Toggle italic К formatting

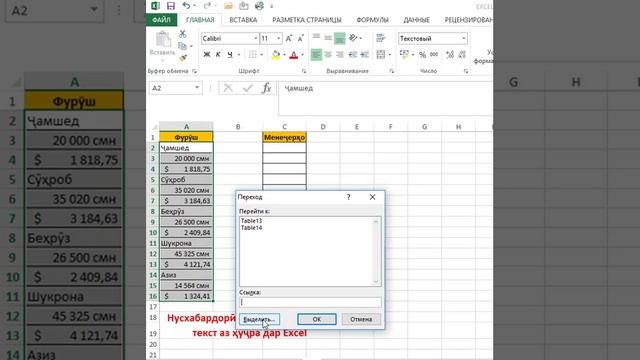pos(218,54)
